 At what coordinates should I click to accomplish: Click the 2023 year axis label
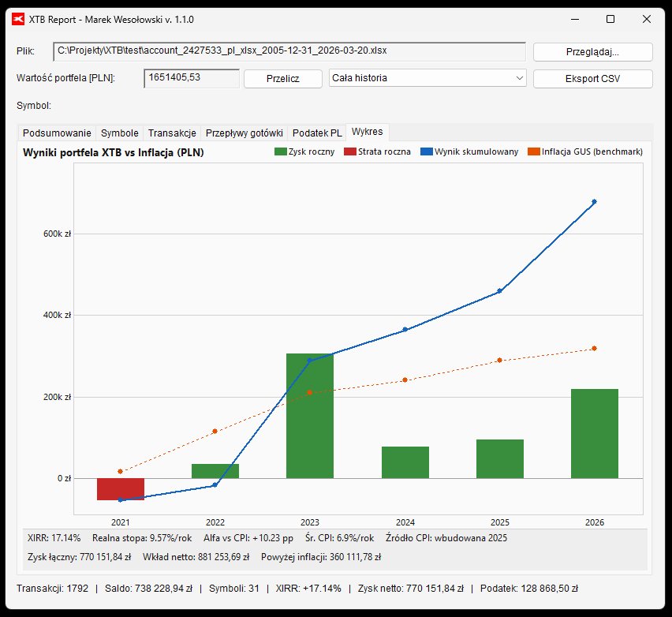click(310, 522)
